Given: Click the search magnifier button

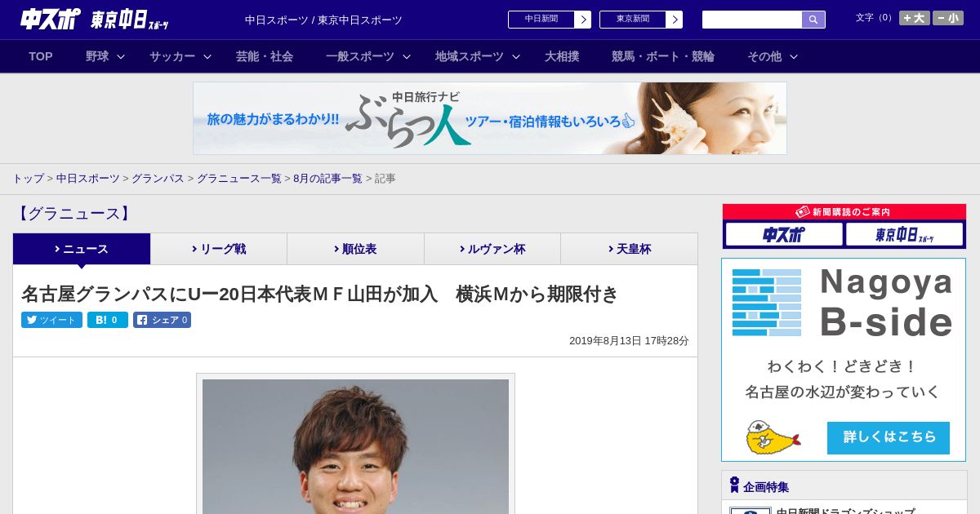Looking at the screenshot, I should point(813,20).
